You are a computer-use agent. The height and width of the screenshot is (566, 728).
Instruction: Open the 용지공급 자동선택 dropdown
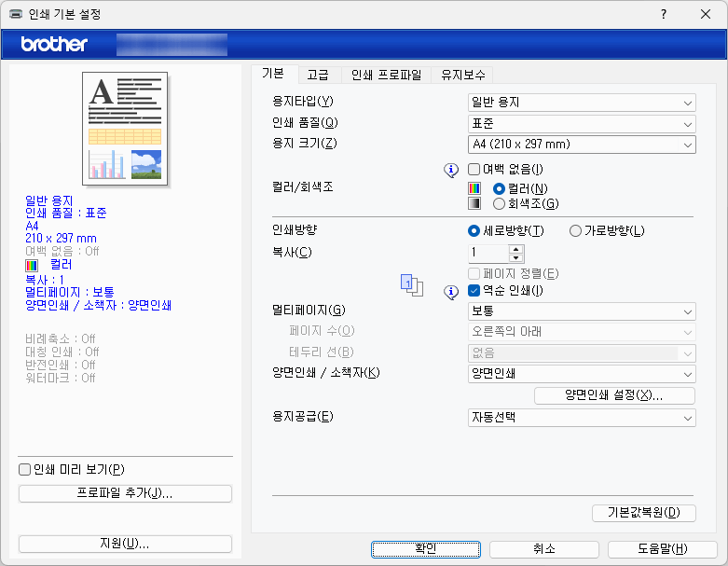pyautogui.click(x=581, y=418)
